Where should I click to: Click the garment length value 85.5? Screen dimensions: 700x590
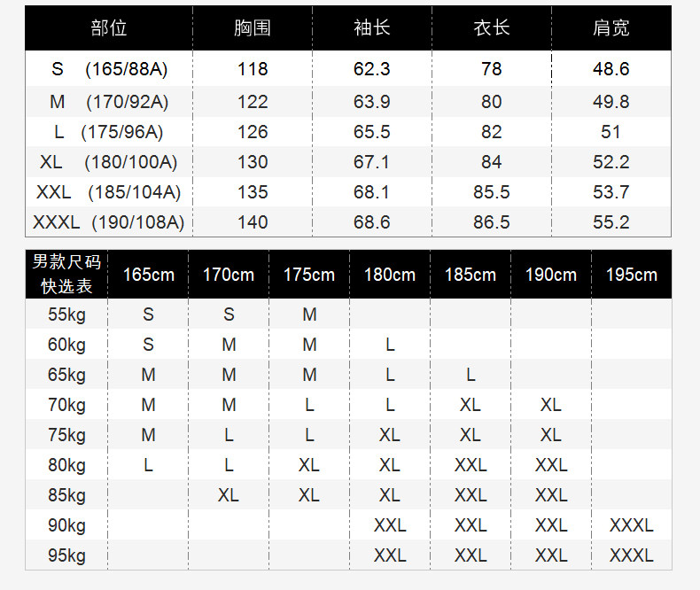[492, 192]
